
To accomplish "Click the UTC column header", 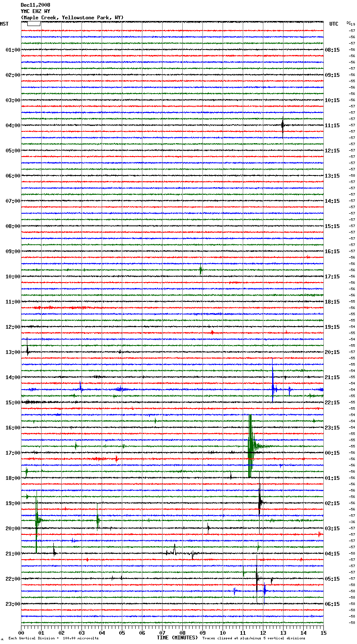I will pos(334,24).
